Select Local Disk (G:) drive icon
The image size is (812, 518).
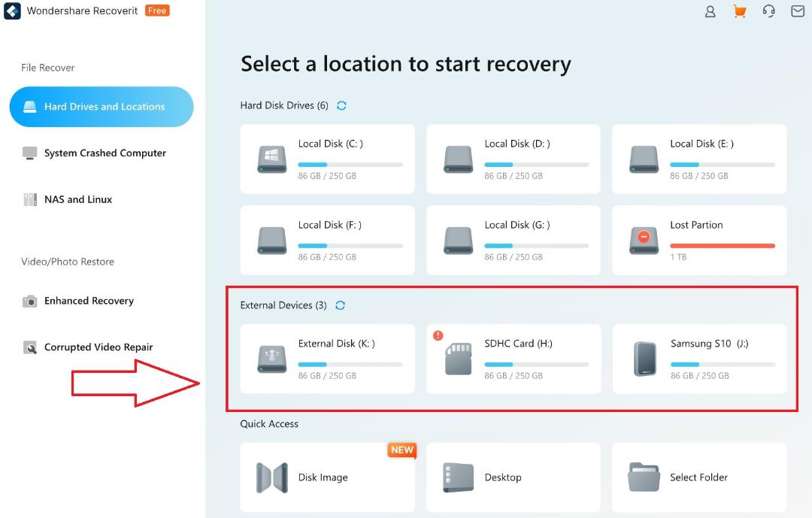(x=459, y=241)
